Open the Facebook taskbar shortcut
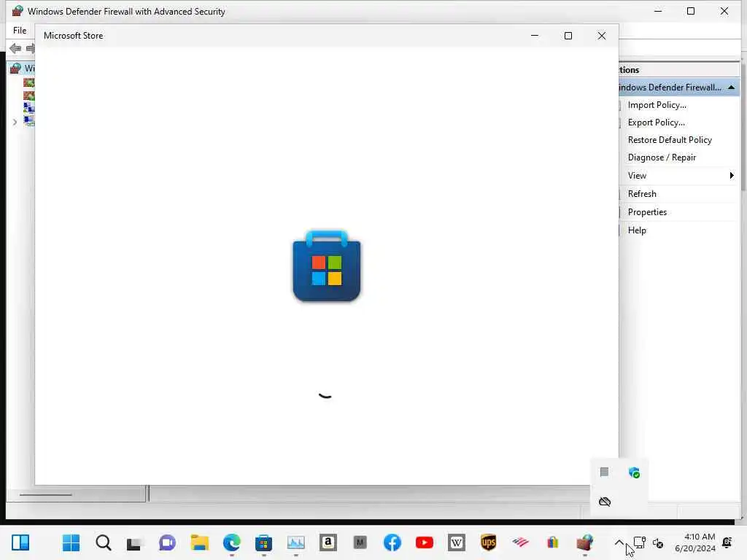The image size is (747, 560). pyautogui.click(x=392, y=542)
